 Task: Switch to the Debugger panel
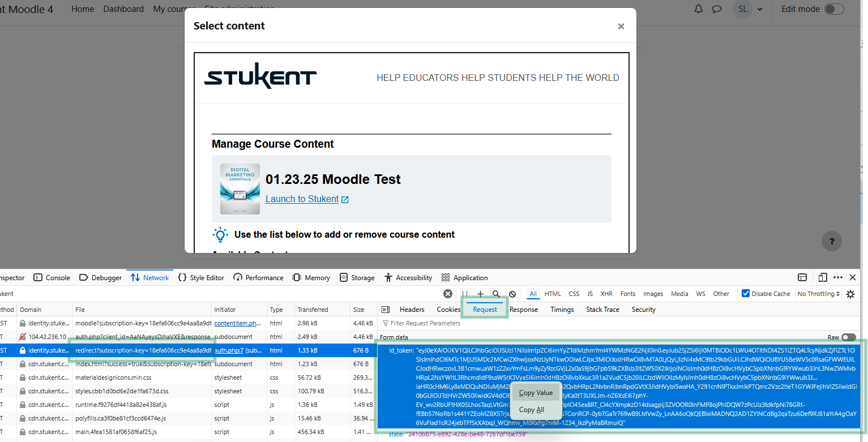[x=100, y=277]
